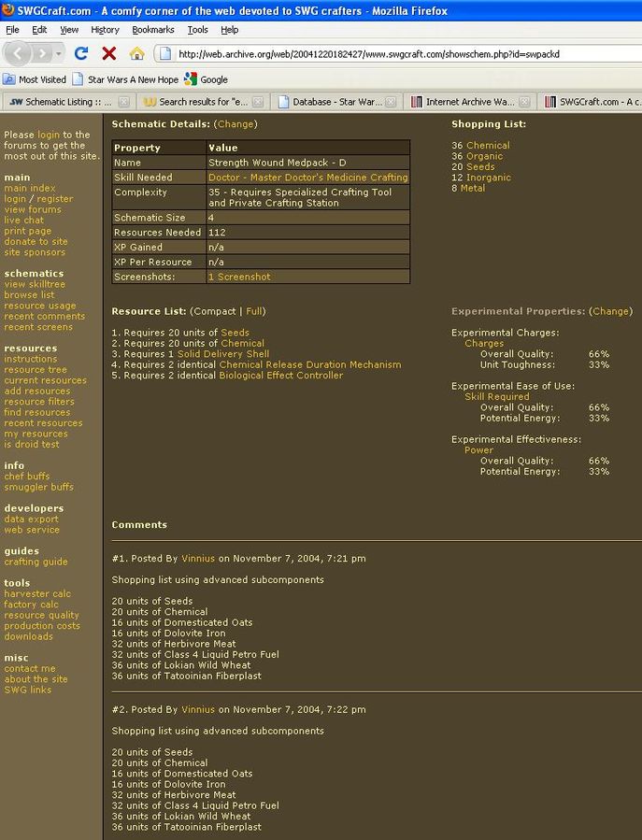
Task: Go to the Home page icon
Action: (x=136, y=54)
